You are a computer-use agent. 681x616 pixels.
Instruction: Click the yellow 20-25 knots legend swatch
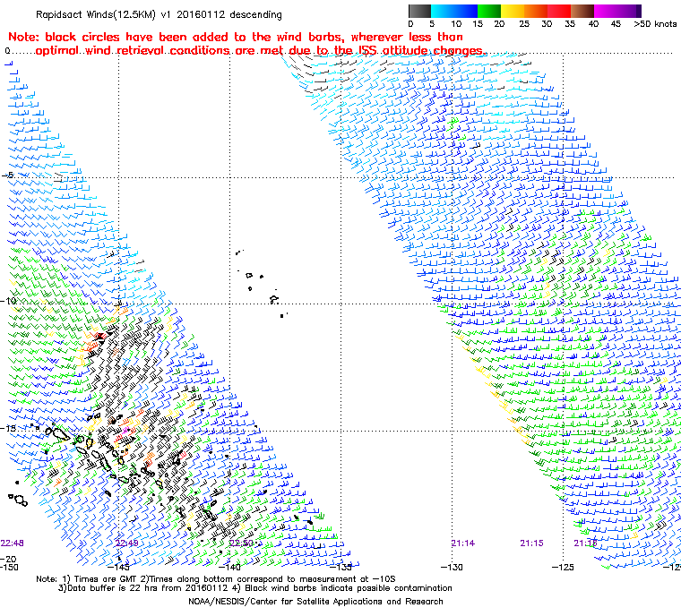[513, 11]
